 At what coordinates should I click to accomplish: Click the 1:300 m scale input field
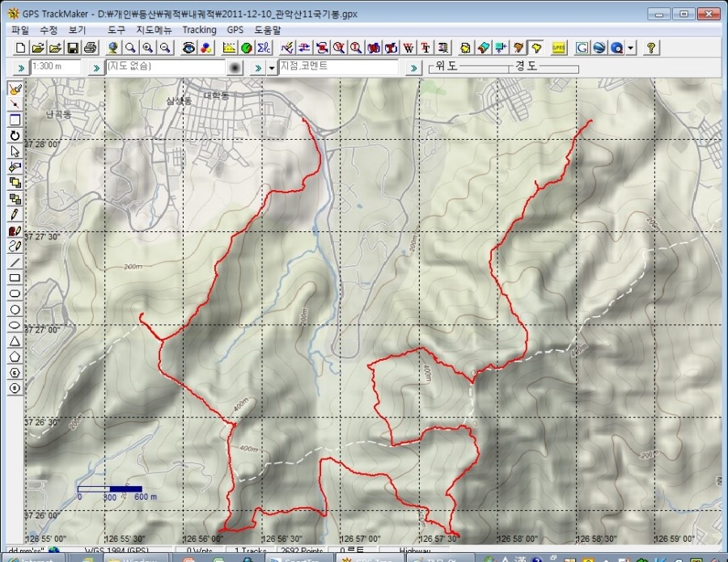tap(55, 67)
